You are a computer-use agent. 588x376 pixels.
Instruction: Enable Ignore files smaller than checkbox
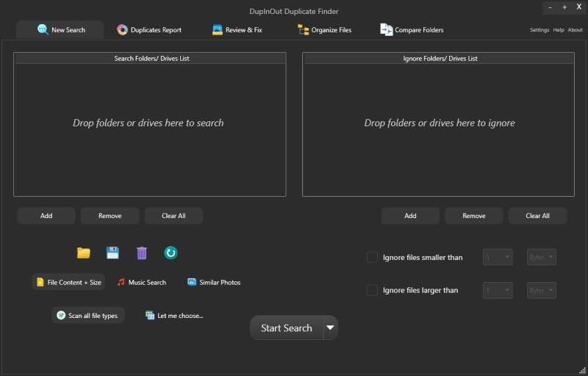point(372,257)
